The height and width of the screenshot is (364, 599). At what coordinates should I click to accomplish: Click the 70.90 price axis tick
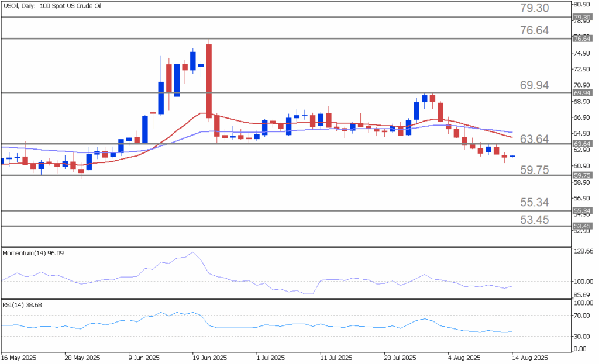(x=582, y=85)
